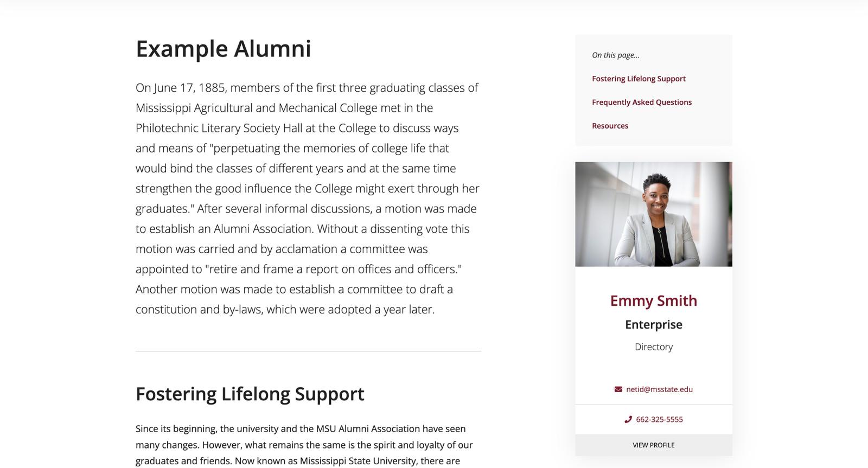
Task: Click the "On this page..." label
Action: point(615,55)
